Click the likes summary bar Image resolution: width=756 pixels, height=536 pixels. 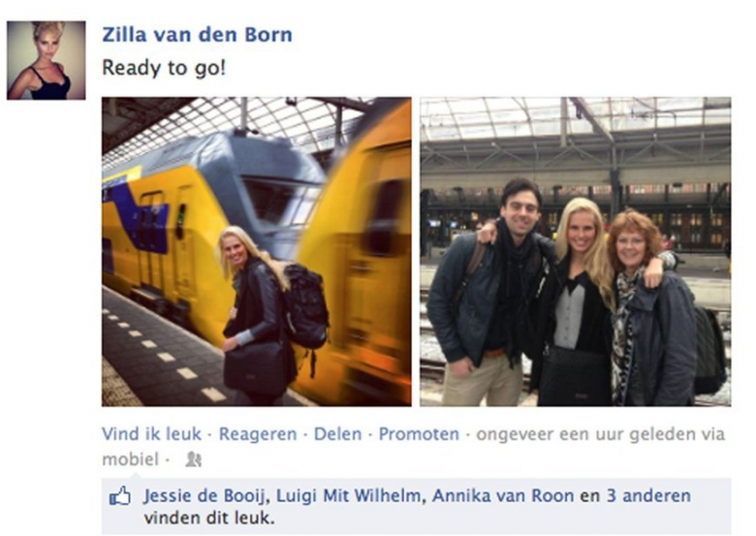(416, 506)
